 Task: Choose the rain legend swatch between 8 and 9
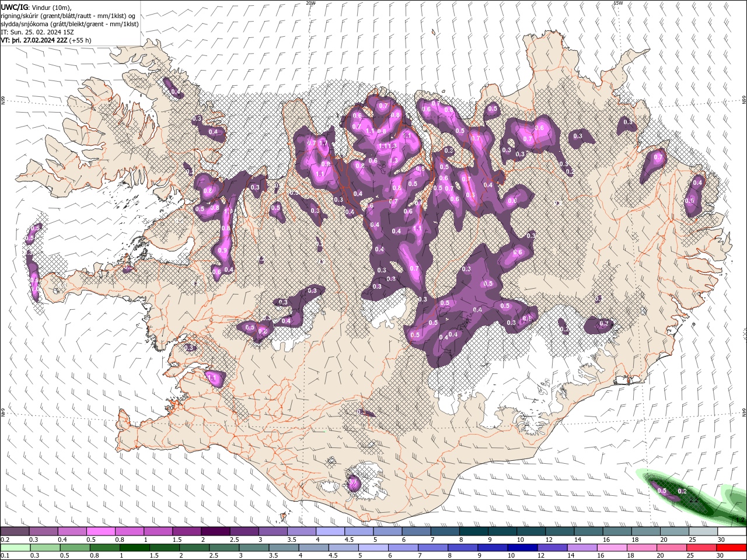pos(463,548)
